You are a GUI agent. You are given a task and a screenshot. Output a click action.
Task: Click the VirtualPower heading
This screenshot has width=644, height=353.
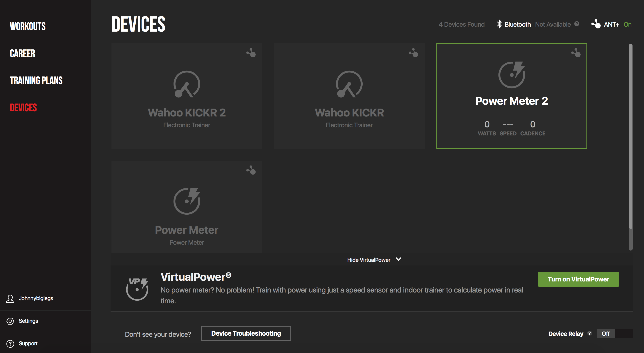(196, 277)
